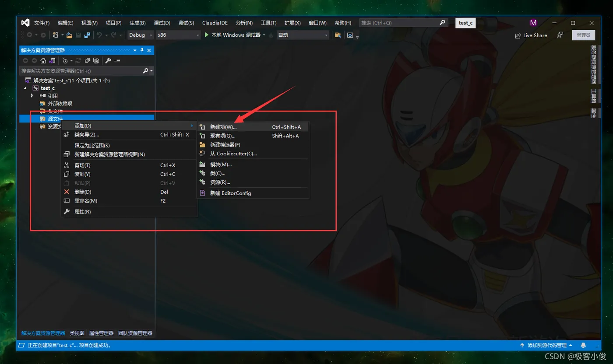The width and height of the screenshot is (613, 364).
Task: Click the Collapse All icon in Solution Explorer
Action: [x=88, y=61]
